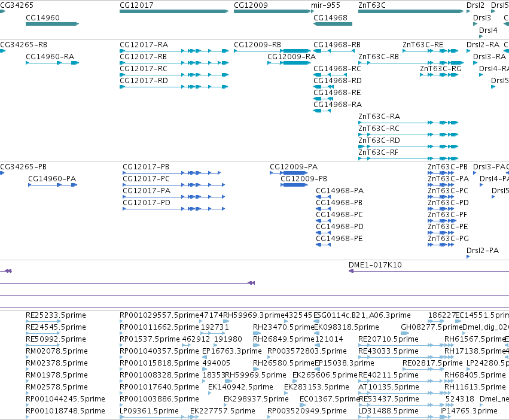Open the CG12017-PD protein label
Viewport: 509px width, 420px height.
point(147,203)
